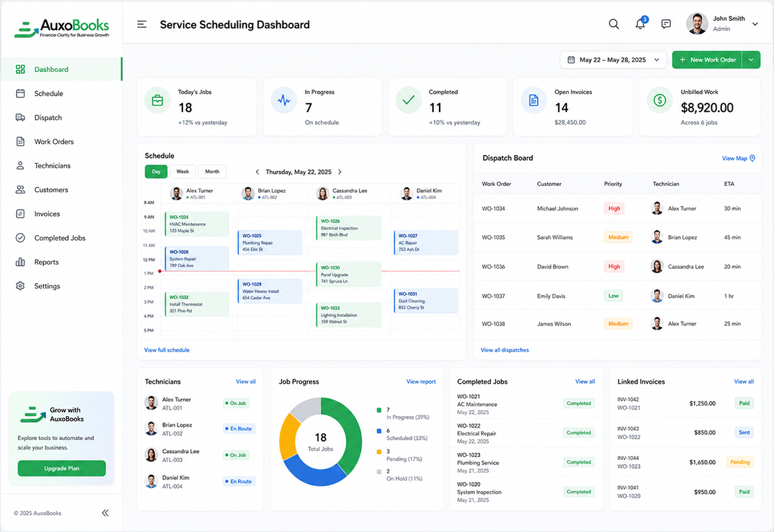Switch Schedule to Month view
Image resolution: width=774 pixels, height=532 pixels.
point(212,171)
